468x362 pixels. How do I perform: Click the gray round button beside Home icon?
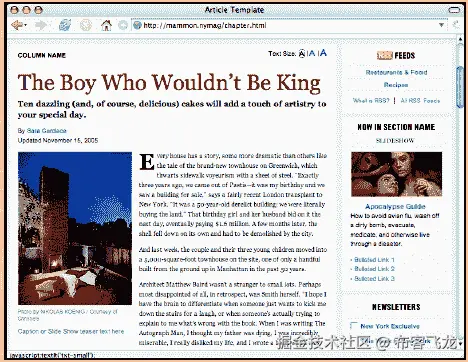click(x=123, y=25)
